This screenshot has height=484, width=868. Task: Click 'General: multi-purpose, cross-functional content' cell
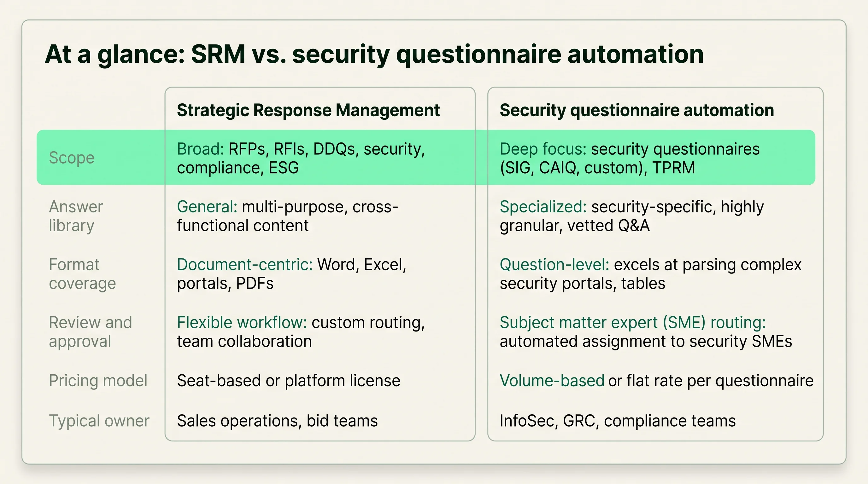click(x=287, y=216)
